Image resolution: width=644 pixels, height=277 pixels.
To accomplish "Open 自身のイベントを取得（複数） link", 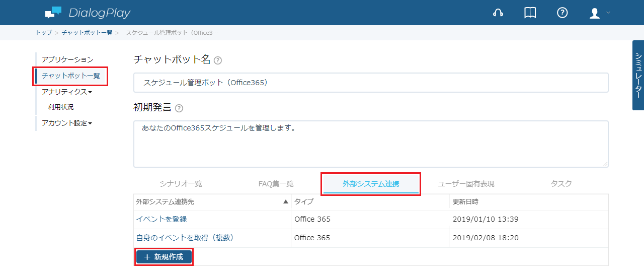I will [x=185, y=238].
